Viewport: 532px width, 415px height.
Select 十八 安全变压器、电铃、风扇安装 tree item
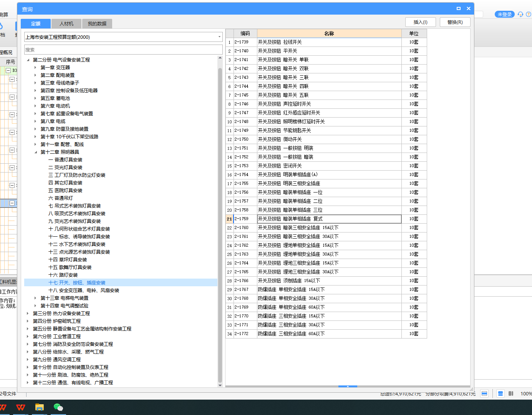pyautogui.click(x=84, y=290)
